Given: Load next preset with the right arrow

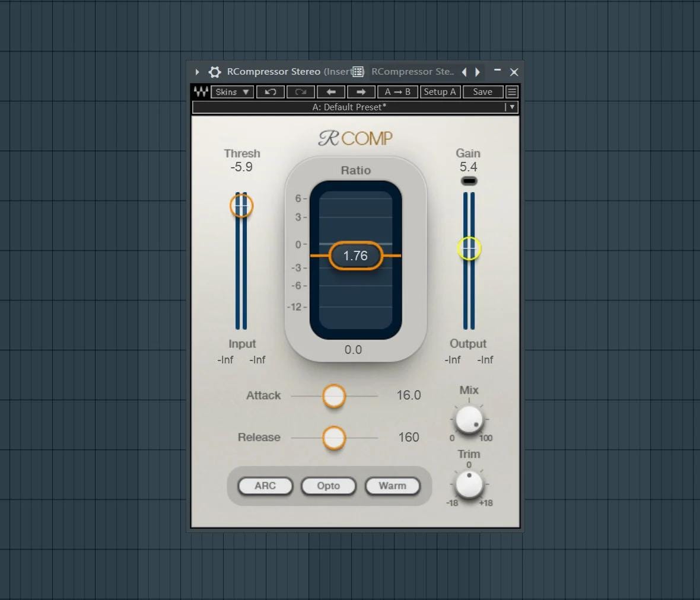Looking at the screenshot, I should tap(361, 92).
